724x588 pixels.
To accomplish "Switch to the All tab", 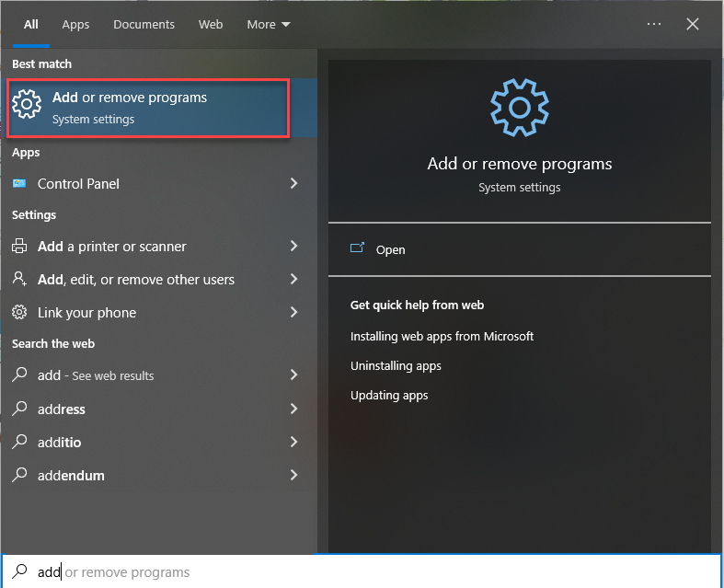I will coord(31,25).
